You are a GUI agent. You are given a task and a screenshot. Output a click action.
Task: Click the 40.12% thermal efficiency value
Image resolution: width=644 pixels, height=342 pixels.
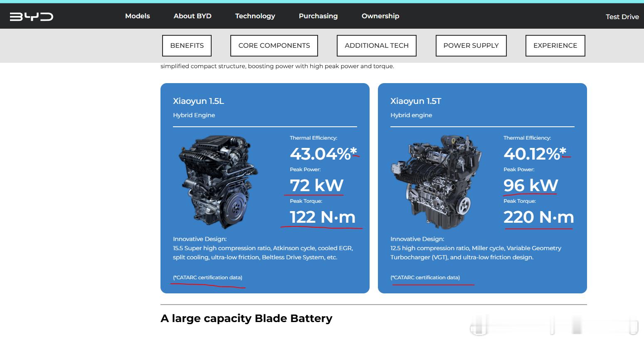pos(535,154)
